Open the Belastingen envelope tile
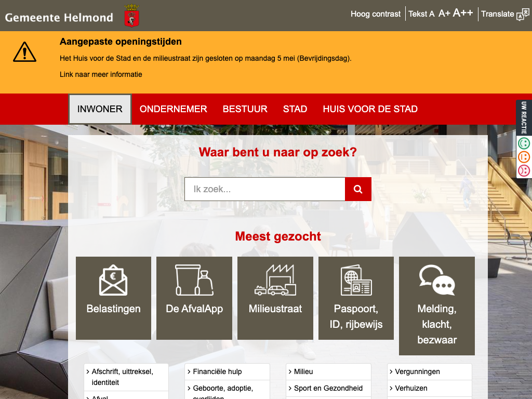Image resolution: width=532 pixels, height=399 pixels. coord(113,298)
